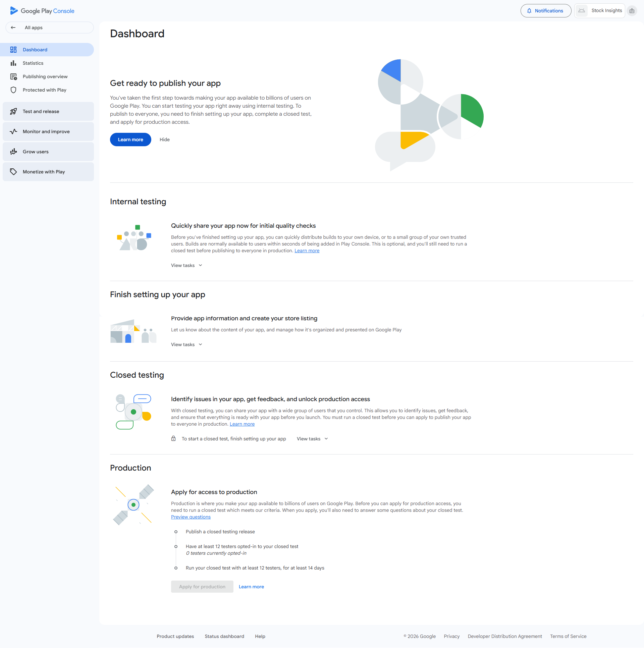
Task: Click the Apply for production button
Action: click(x=202, y=587)
